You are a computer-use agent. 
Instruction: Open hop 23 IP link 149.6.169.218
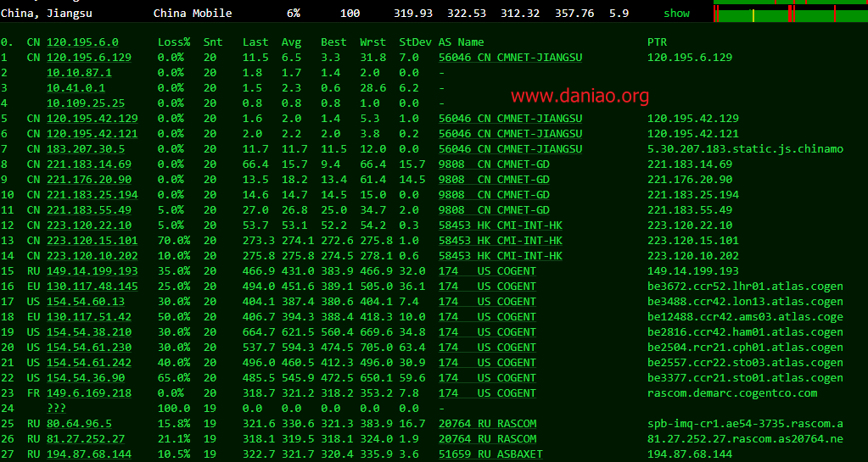(89, 393)
